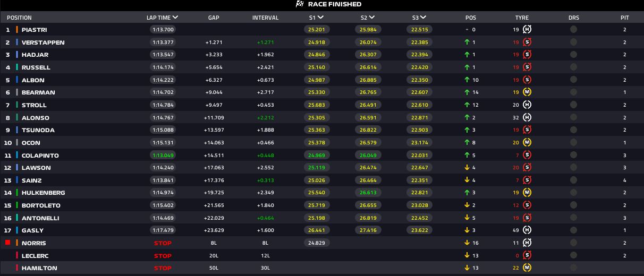Screen dimensions: 644x276
Task: Click Sainz's pit count 4
Action: (x=625, y=180)
